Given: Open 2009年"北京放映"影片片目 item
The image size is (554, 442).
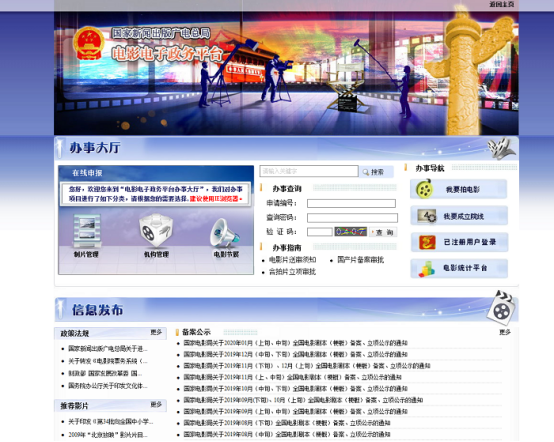Looking at the screenshot, I should (x=108, y=435).
